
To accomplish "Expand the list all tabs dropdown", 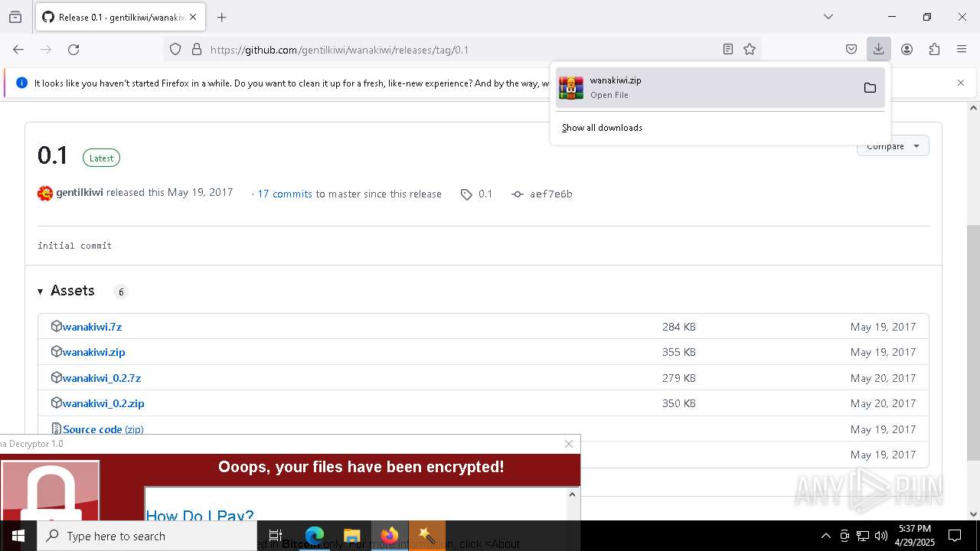I will point(828,17).
